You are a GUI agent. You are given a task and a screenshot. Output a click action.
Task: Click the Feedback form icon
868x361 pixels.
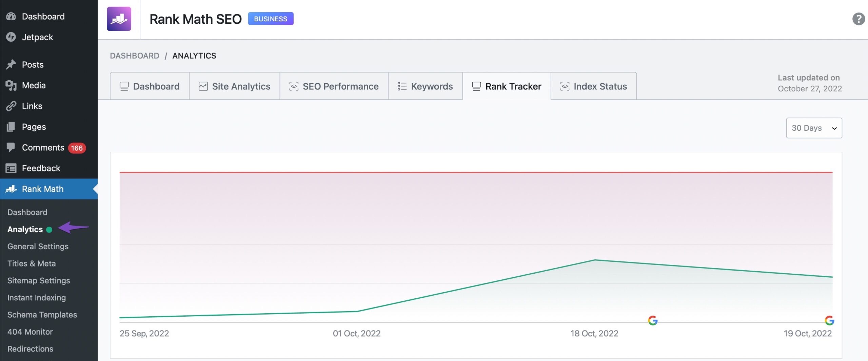click(x=11, y=168)
